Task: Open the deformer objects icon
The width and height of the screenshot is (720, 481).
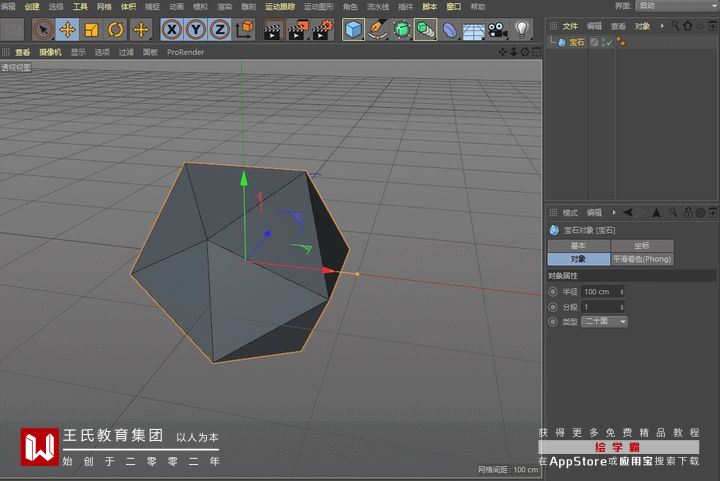Action: 450,30
